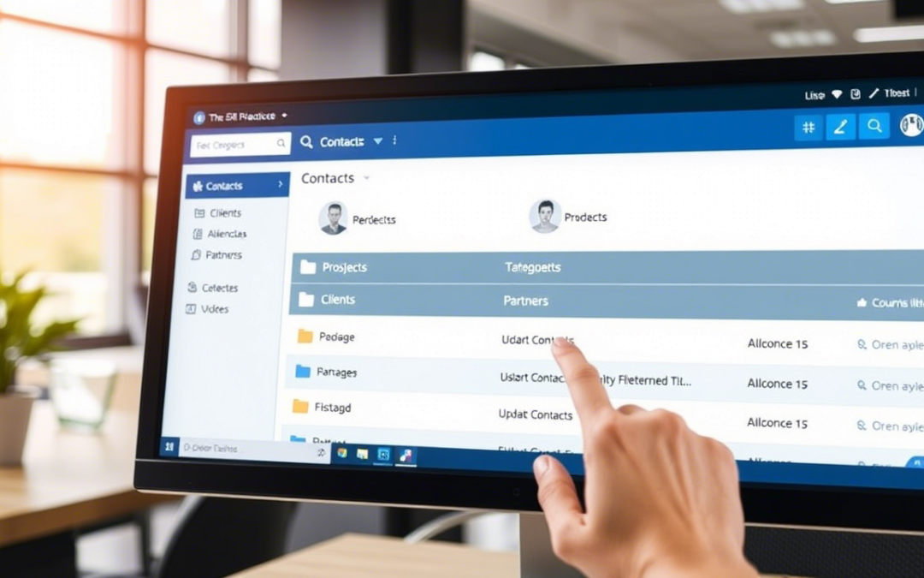
Task: Click Lise in the top status bar
Action: (814, 95)
